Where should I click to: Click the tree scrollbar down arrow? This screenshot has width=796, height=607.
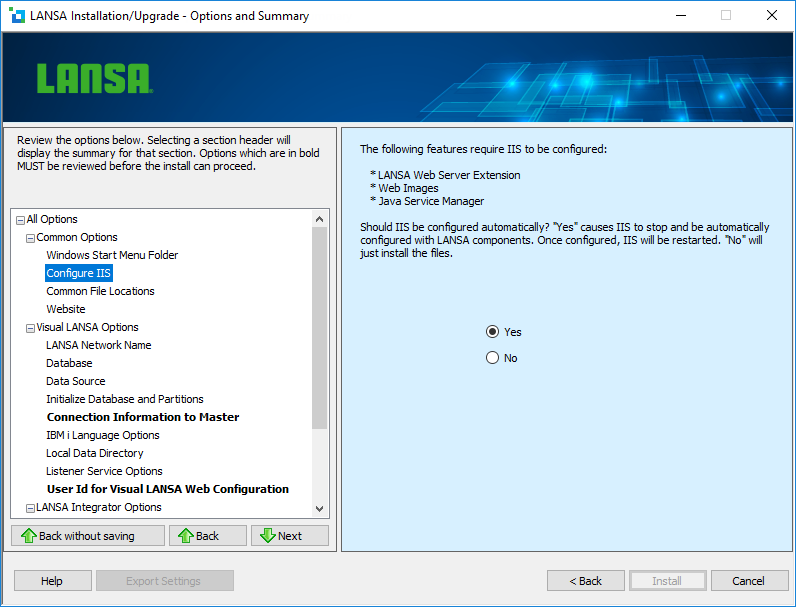319,509
